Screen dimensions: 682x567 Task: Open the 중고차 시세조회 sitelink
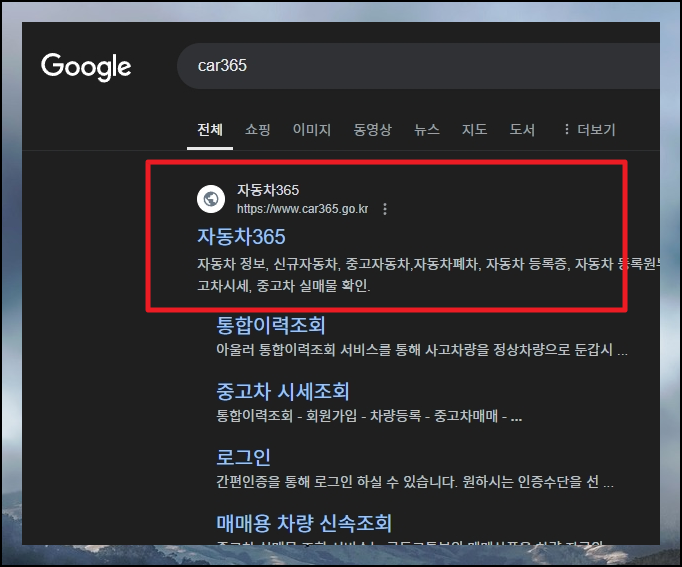(x=283, y=391)
